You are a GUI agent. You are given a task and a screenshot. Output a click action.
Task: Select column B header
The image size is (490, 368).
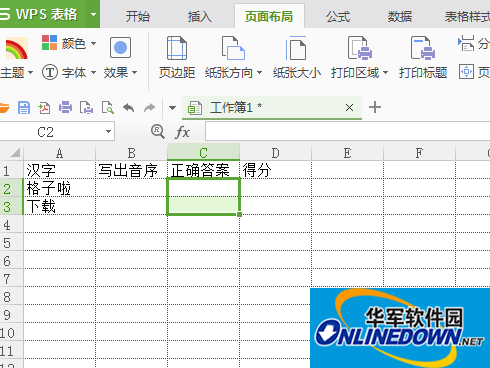(x=131, y=153)
